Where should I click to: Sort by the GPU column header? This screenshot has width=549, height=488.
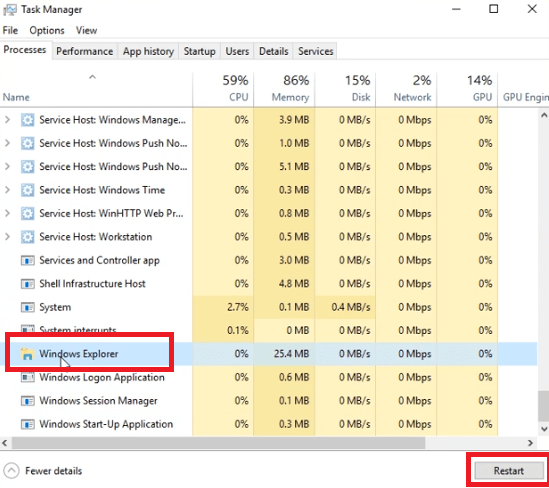tap(467, 89)
